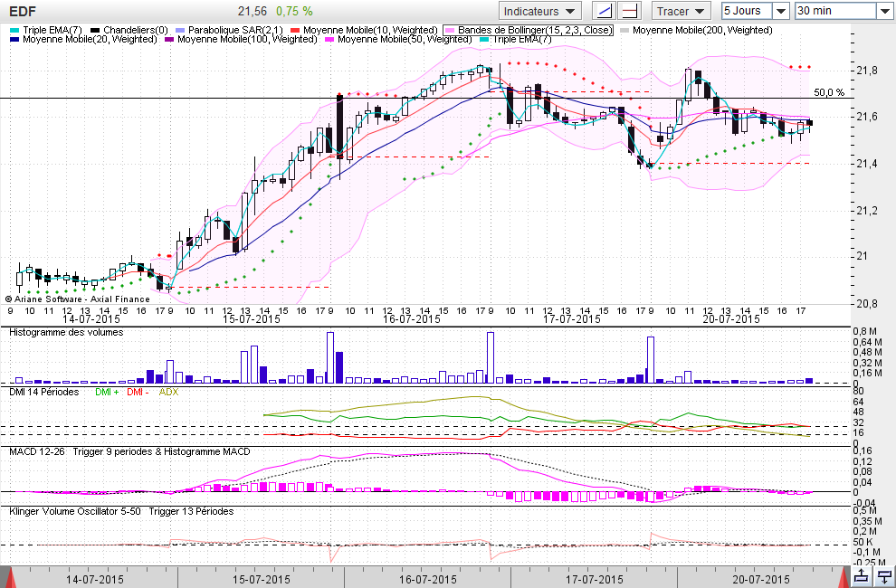
Task: Expand the 30 min interval dropdown arrow
Action: coord(883,11)
